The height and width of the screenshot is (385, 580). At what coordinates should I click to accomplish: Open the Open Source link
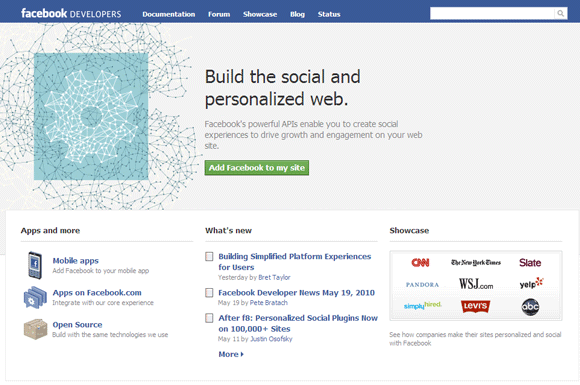pos(77,325)
